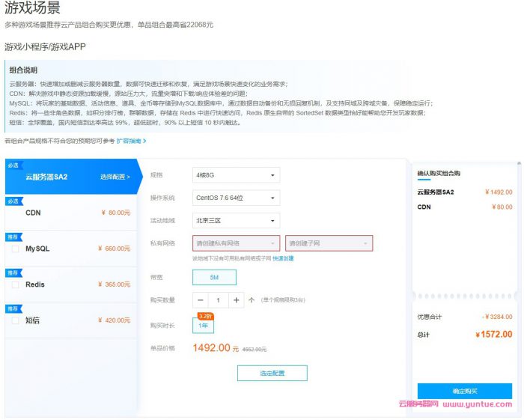The width and height of the screenshot is (524, 420).
Task: Click the 选定配置 button
Action: pyautogui.click(x=272, y=373)
